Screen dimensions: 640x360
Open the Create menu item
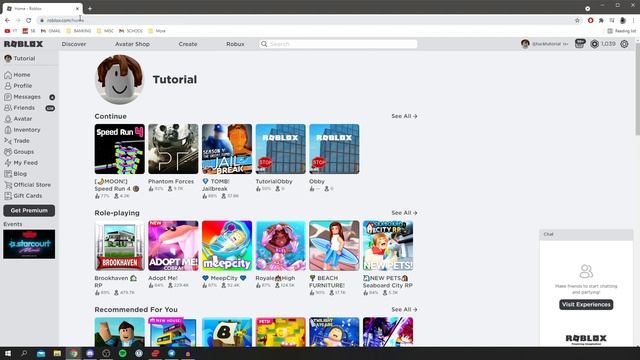[x=188, y=44]
